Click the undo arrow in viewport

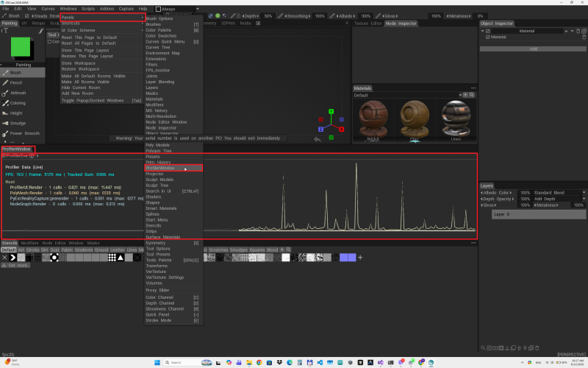click(318, 139)
